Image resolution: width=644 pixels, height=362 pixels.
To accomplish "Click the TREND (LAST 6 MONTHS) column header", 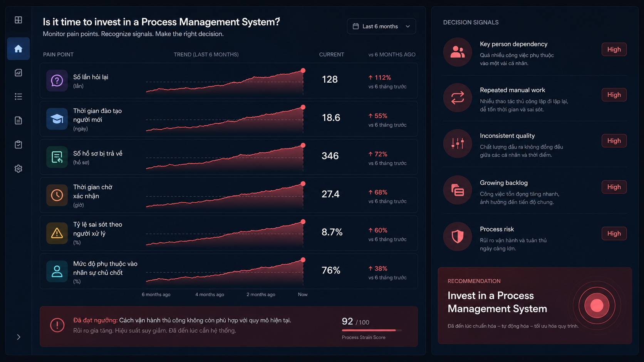I will [206, 55].
